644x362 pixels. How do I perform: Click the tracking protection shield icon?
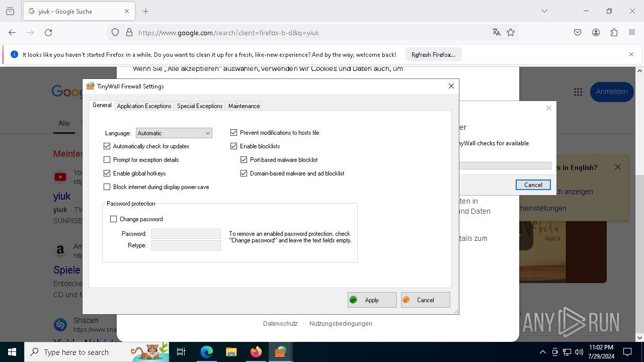115,33
